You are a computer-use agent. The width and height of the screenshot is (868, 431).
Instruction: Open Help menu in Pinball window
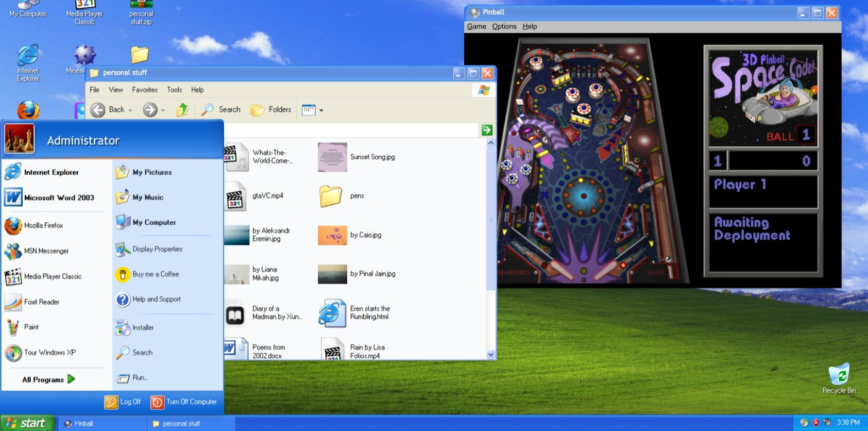tap(530, 26)
